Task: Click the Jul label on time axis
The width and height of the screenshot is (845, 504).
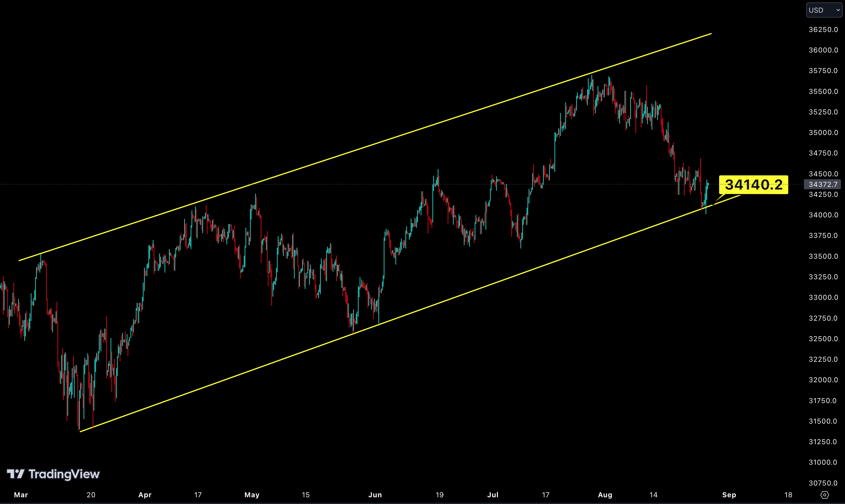Action: pos(493,495)
